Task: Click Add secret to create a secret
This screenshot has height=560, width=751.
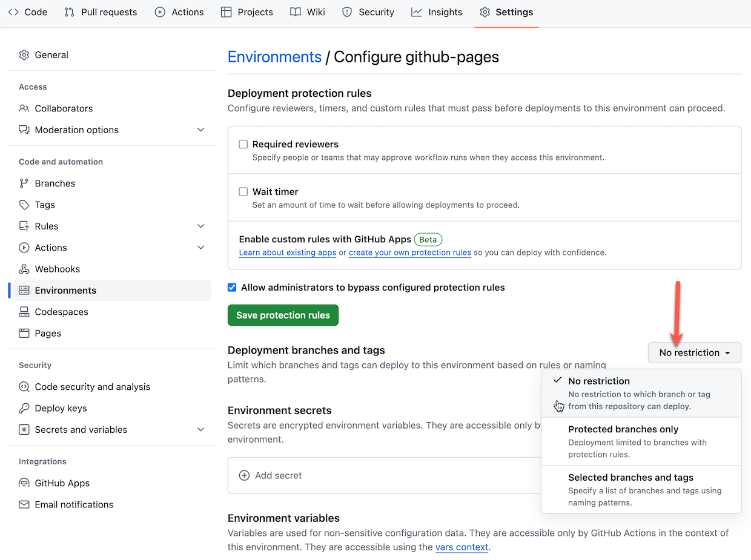Action: pos(270,475)
